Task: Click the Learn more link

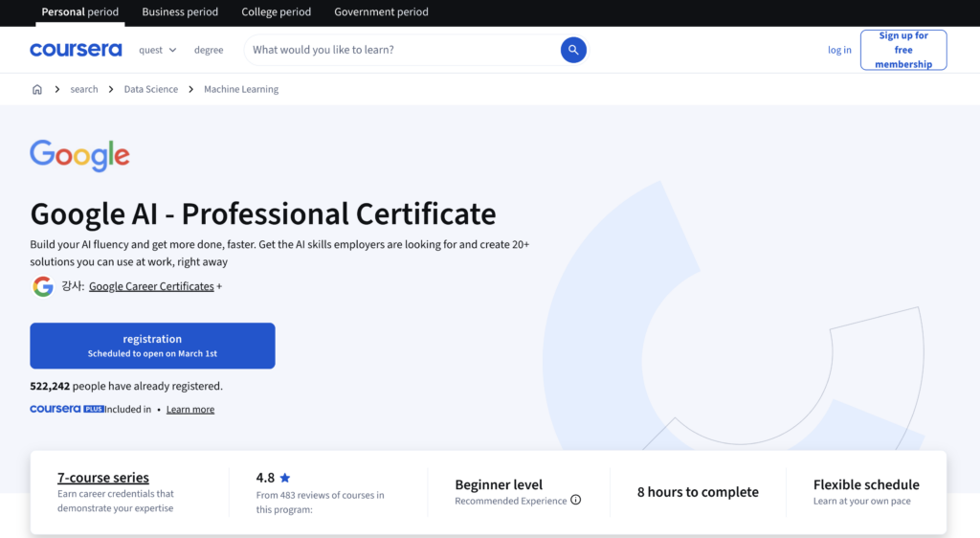Action: point(190,410)
